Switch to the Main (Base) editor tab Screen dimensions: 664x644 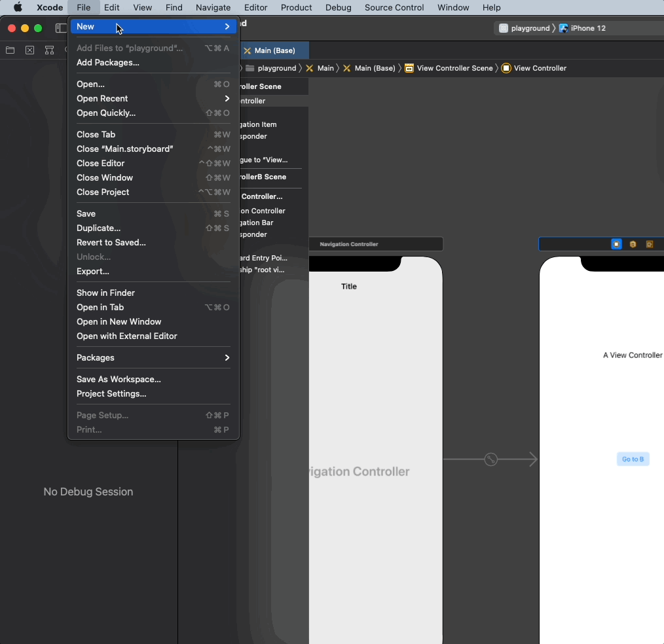tap(274, 50)
